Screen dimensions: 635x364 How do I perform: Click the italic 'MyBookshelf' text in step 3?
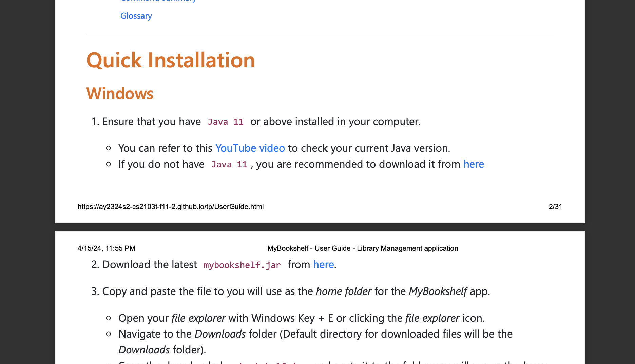[x=438, y=291]
